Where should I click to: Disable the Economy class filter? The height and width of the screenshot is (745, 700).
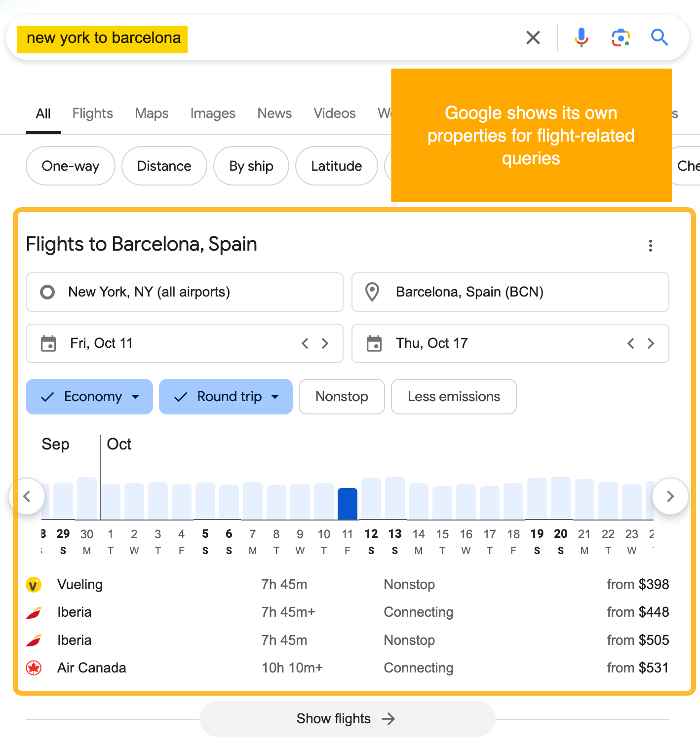click(48, 397)
